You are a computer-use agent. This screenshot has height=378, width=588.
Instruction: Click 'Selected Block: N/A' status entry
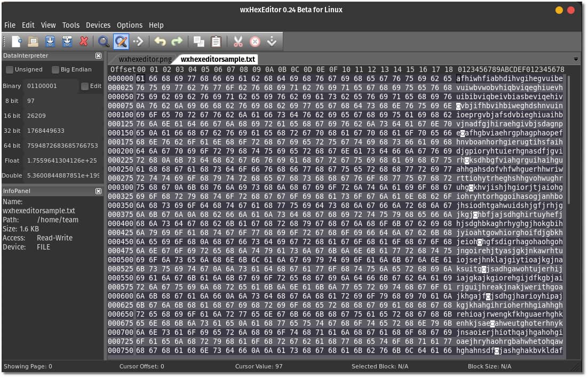(x=379, y=366)
